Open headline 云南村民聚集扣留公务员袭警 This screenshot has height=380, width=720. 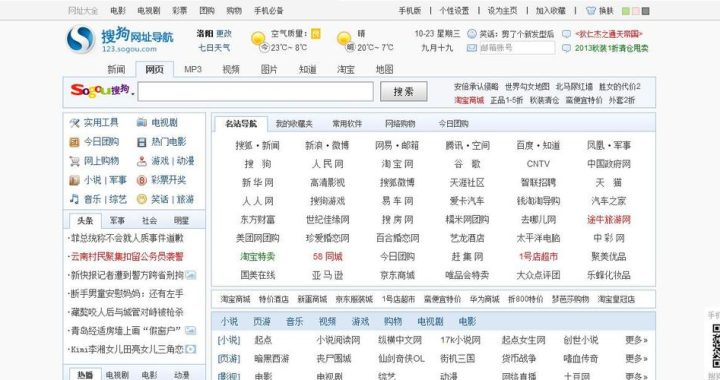tap(127, 257)
